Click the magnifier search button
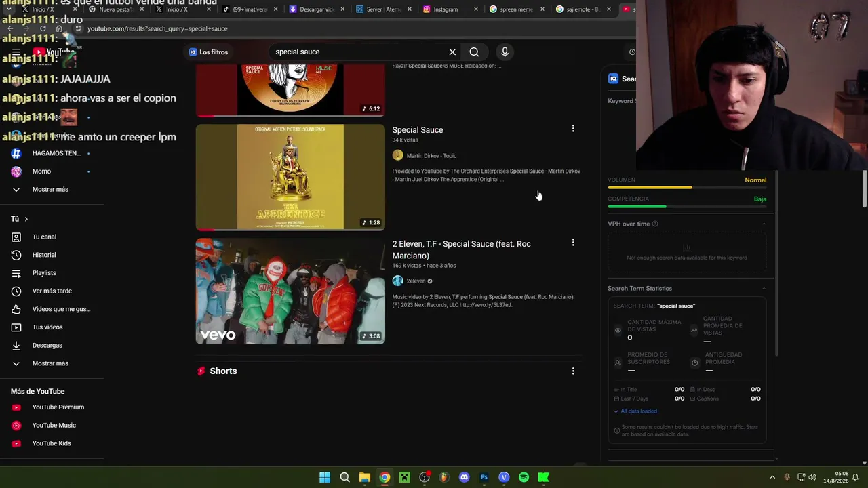The width and height of the screenshot is (868, 488). (x=474, y=52)
